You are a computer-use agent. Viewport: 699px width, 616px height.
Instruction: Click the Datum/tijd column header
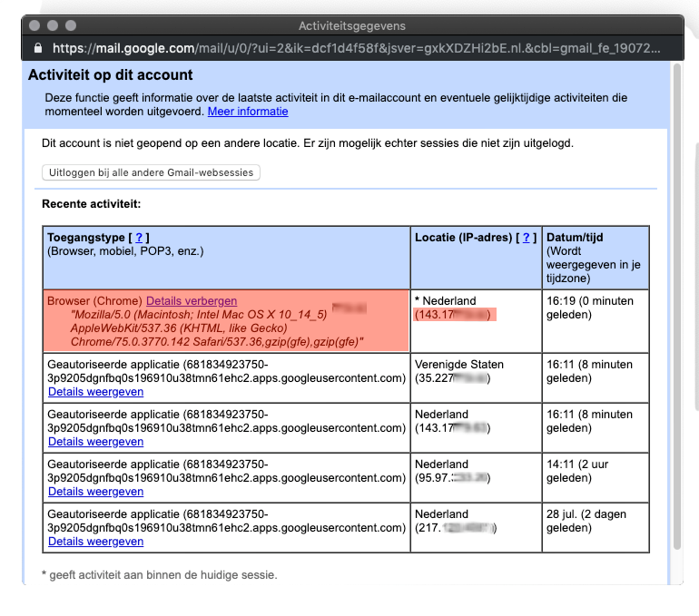(x=575, y=238)
